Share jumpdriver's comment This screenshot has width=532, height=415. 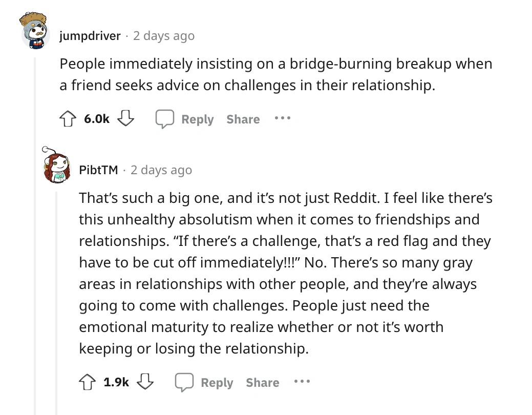243,119
